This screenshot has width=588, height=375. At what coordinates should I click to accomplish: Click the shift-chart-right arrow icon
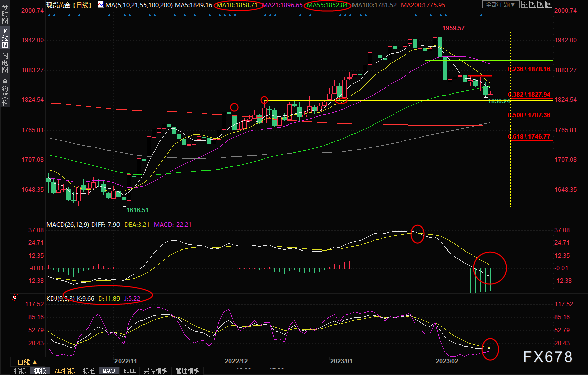click(x=549, y=5)
